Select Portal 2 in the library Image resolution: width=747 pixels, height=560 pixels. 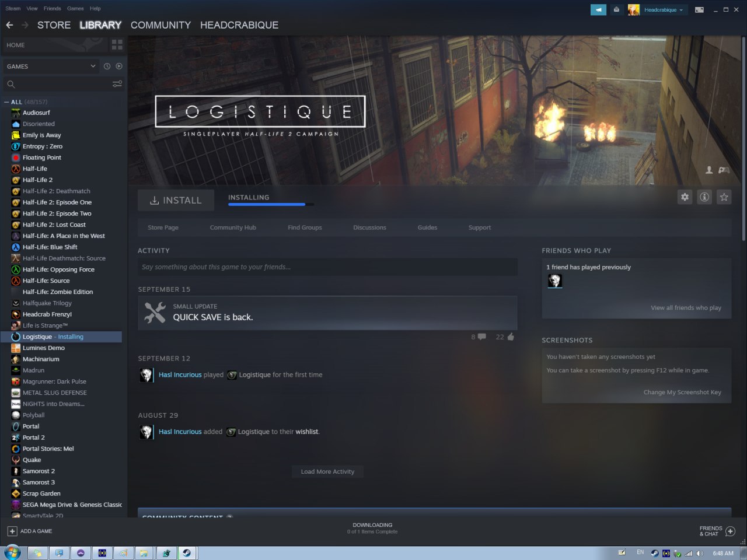(34, 437)
